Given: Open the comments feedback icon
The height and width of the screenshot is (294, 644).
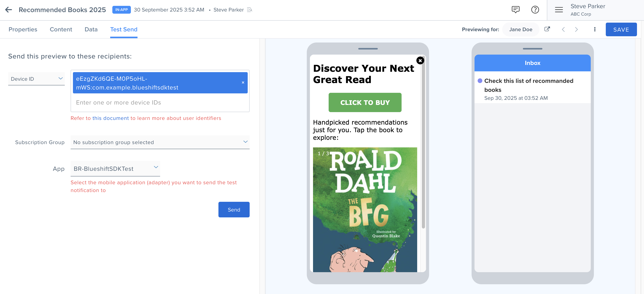Looking at the screenshot, I should click(515, 10).
